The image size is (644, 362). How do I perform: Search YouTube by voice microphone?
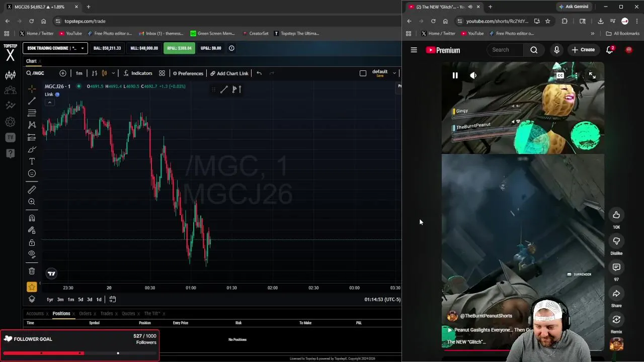[x=556, y=50]
